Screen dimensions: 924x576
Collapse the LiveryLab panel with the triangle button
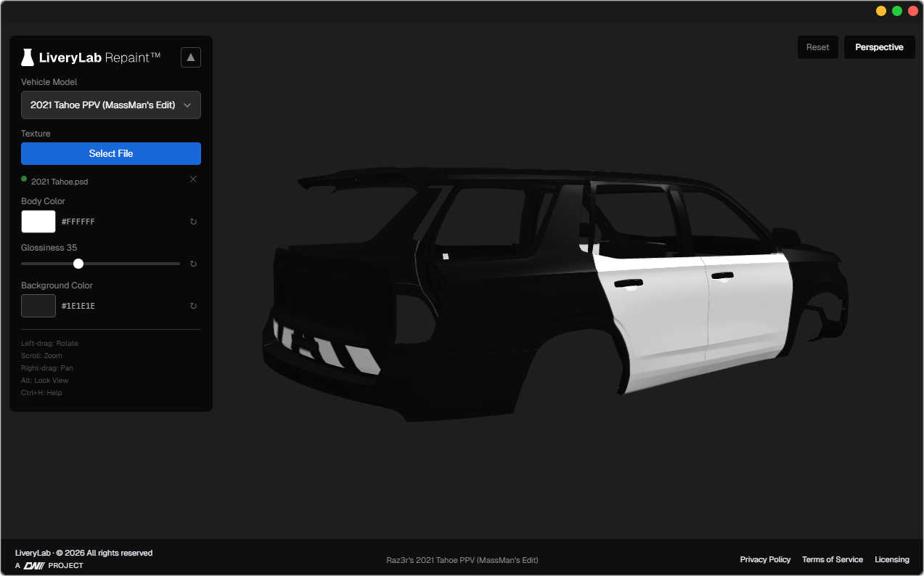[x=191, y=57]
